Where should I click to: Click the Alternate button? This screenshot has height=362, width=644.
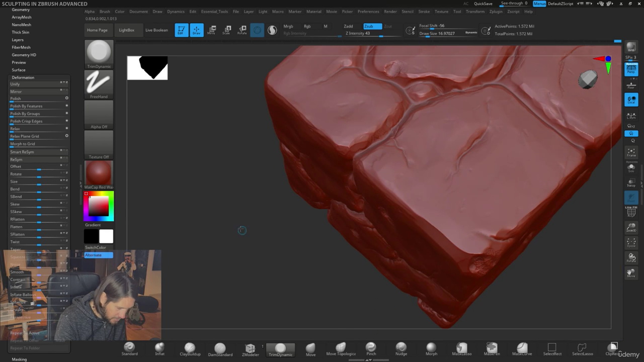[x=98, y=255]
